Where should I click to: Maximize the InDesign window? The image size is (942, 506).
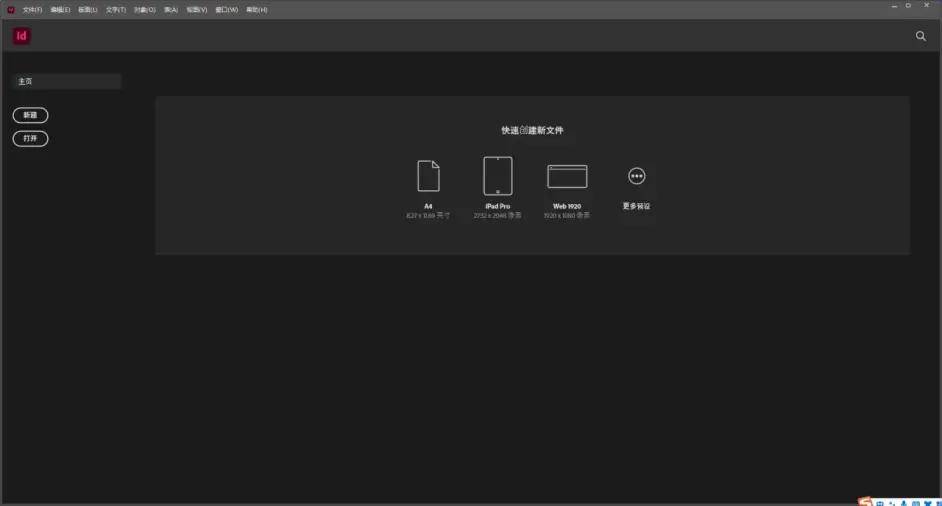pyautogui.click(x=908, y=5)
